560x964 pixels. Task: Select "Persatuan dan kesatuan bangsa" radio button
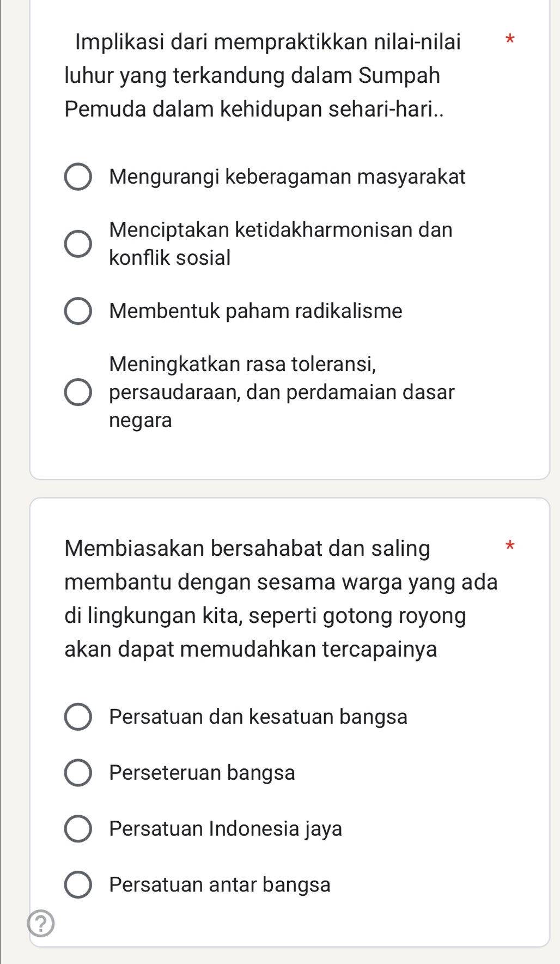point(78,717)
